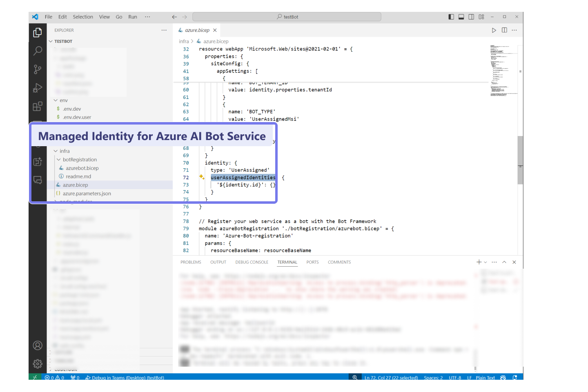This screenshot has width=588, height=392.
Task: Click the code minimap preview
Action: click(x=503, y=70)
